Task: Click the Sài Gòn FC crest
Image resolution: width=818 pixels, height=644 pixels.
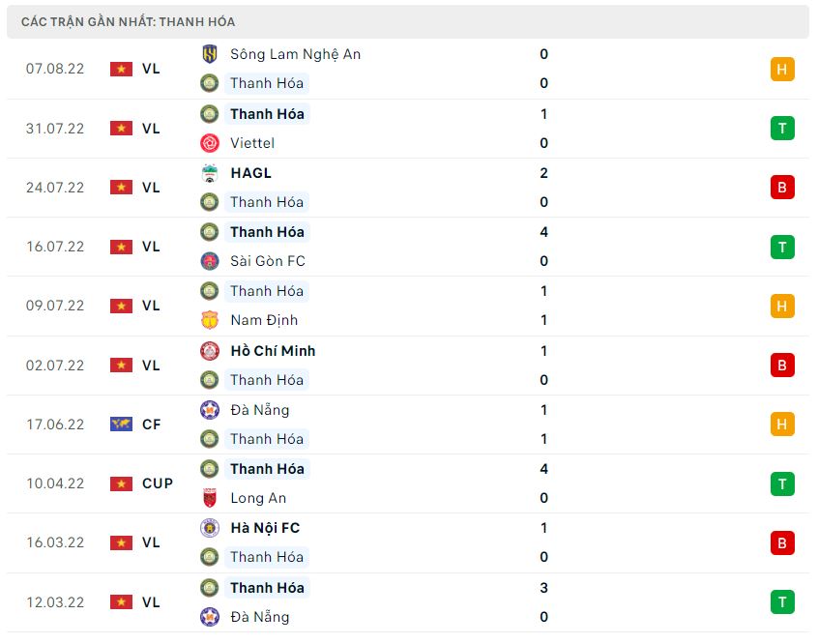Action: tap(209, 261)
